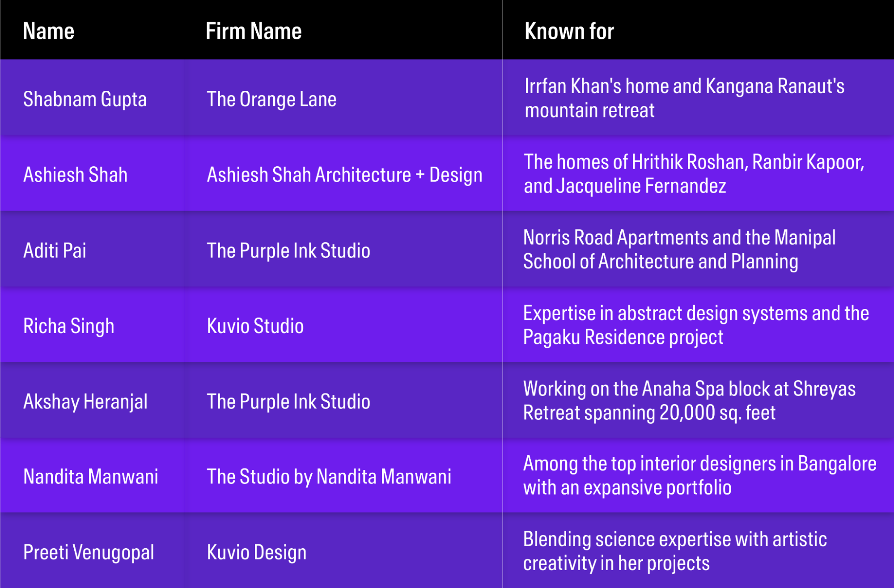Select the name 'Akshay Heranjal'

click(85, 402)
